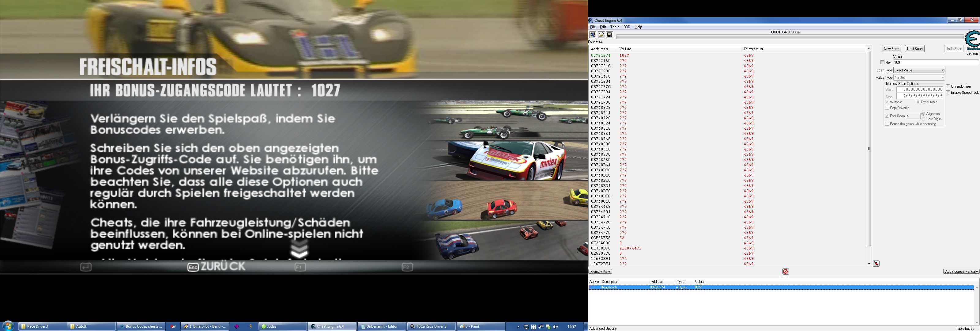The image size is (980, 331).
Task: Toggle the CopyOnWrite checkbox
Action: click(x=887, y=108)
